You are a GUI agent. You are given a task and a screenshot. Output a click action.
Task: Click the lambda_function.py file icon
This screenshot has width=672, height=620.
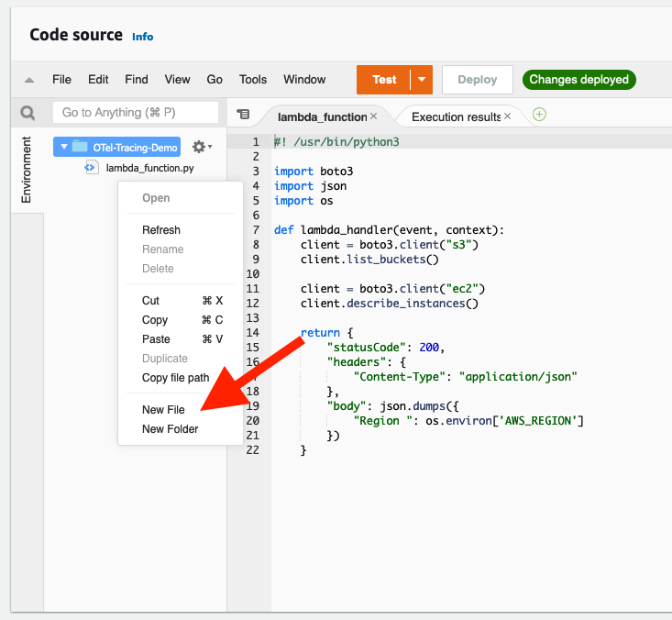coord(91,168)
